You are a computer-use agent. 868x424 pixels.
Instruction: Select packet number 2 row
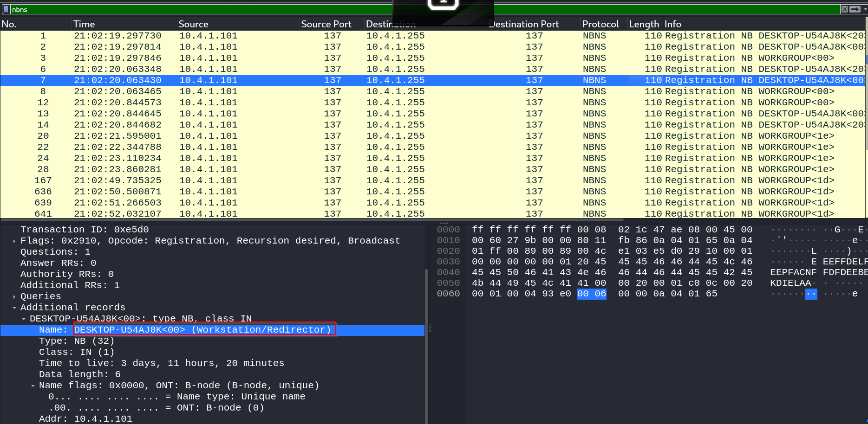(432, 47)
